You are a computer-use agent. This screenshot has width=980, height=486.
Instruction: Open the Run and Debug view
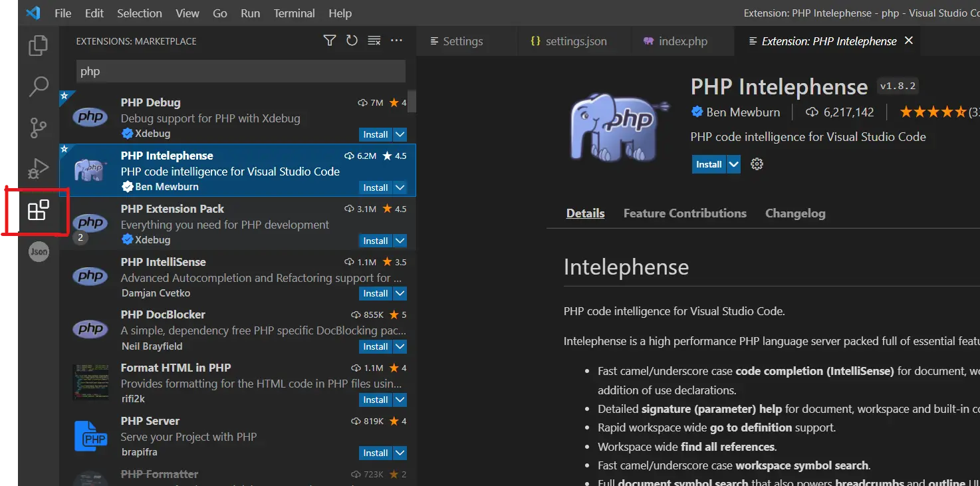click(x=39, y=169)
